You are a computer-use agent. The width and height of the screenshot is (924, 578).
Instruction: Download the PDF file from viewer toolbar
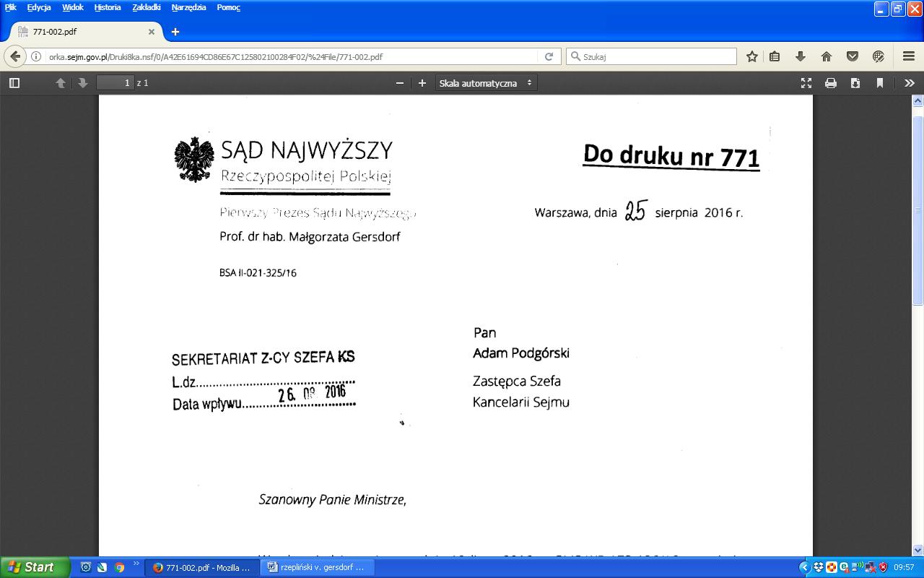pos(855,83)
